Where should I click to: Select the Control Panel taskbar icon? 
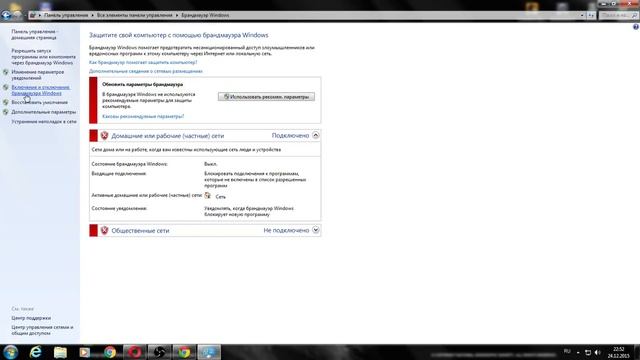click(209, 352)
